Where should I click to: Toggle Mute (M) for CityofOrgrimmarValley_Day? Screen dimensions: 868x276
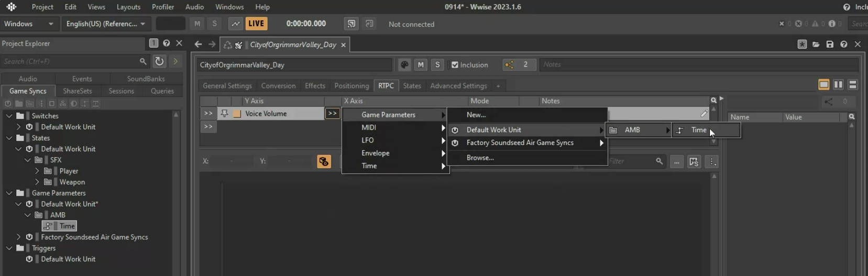pyautogui.click(x=421, y=64)
